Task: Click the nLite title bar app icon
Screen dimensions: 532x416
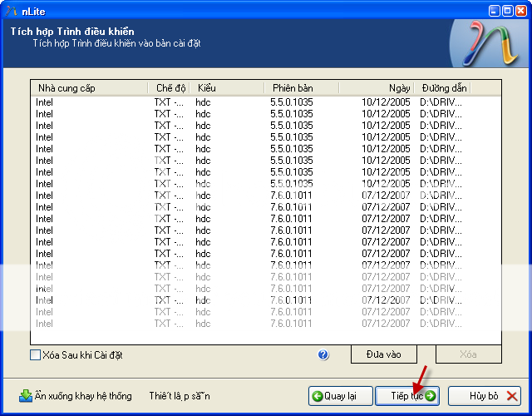Action: 11,11
